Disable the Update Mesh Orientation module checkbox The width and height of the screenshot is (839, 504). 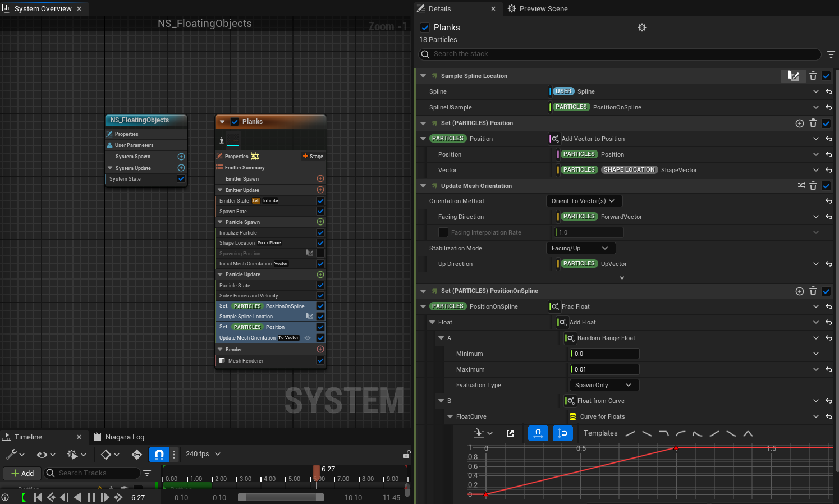[826, 186]
